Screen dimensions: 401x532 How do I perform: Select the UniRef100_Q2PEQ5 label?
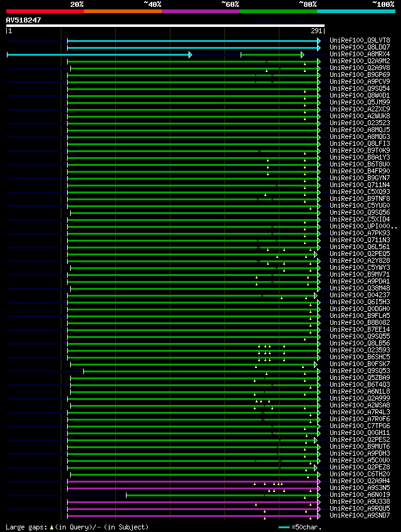360,253
